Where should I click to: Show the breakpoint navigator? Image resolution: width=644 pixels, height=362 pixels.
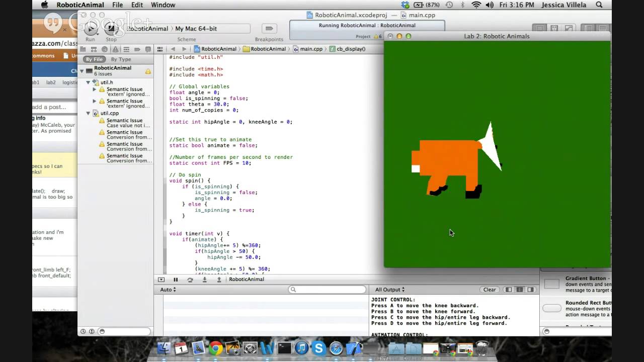(137, 49)
